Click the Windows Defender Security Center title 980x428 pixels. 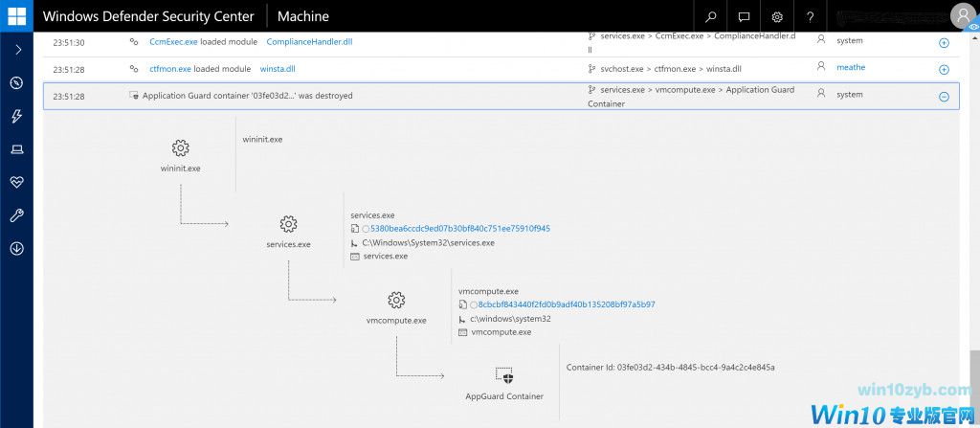[x=148, y=16]
